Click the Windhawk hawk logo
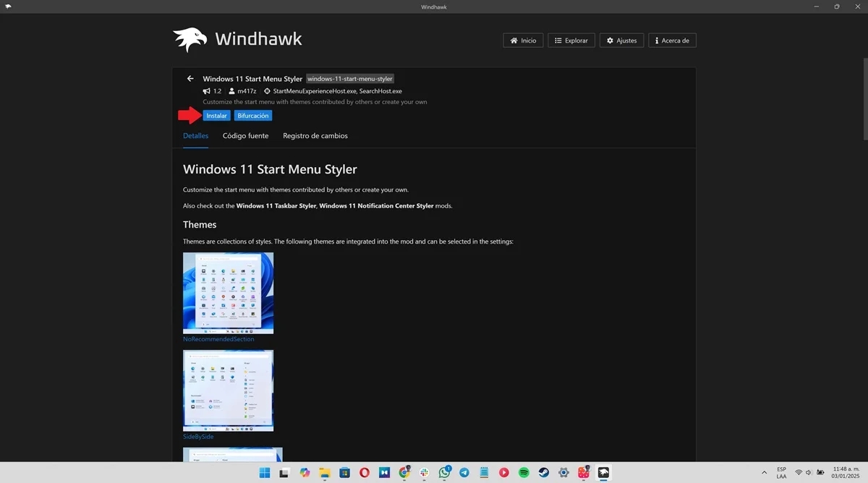 pyautogui.click(x=190, y=40)
